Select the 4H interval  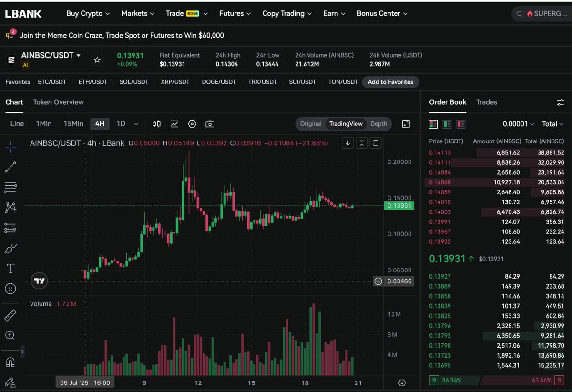click(x=100, y=124)
